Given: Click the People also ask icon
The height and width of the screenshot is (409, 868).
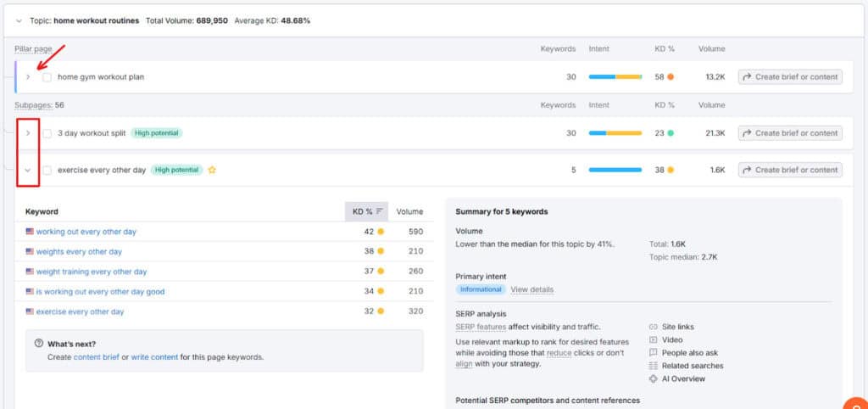Looking at the screenshot, I should 654,352.
